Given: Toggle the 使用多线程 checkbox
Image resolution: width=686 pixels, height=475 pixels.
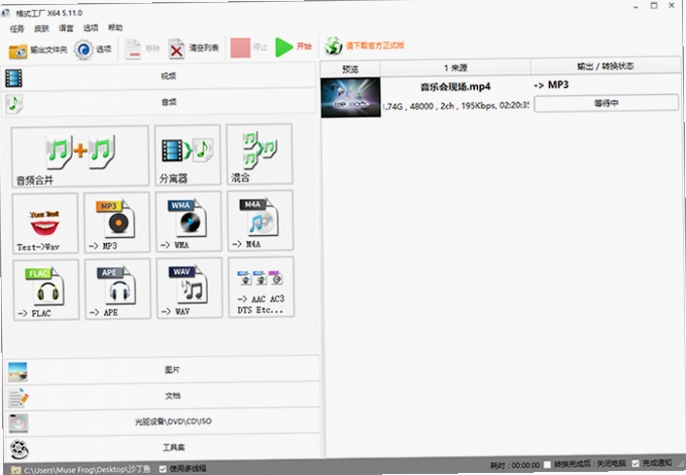Looking at the screenshot, I should coord(163,468).
